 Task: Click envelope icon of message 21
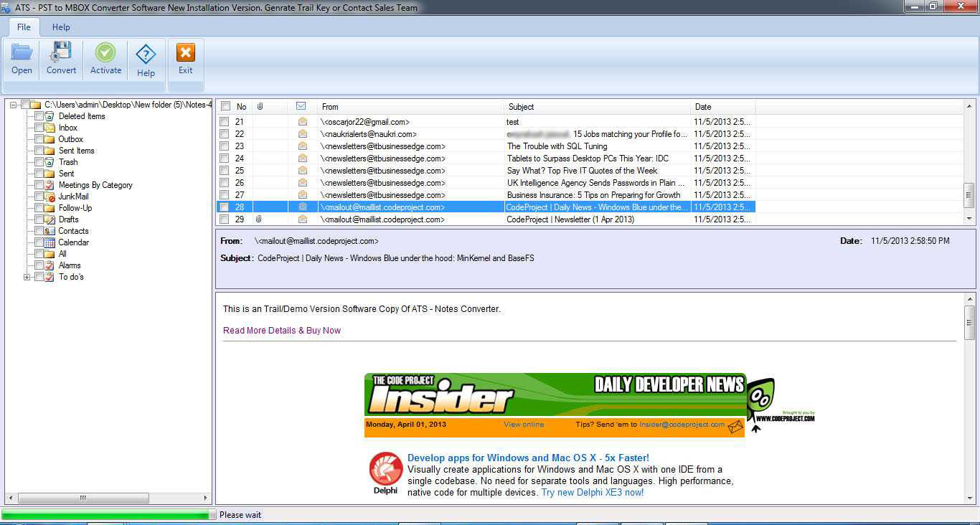click(303, 122)
